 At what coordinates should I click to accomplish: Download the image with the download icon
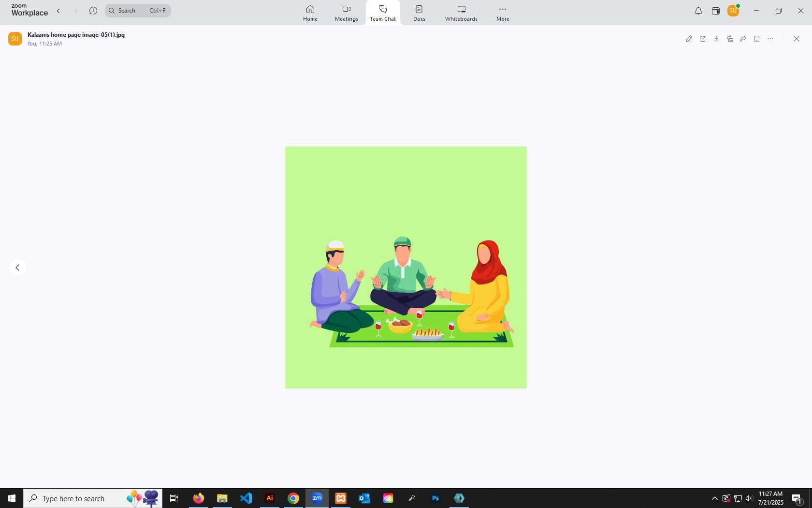click(x=716, y=39)
